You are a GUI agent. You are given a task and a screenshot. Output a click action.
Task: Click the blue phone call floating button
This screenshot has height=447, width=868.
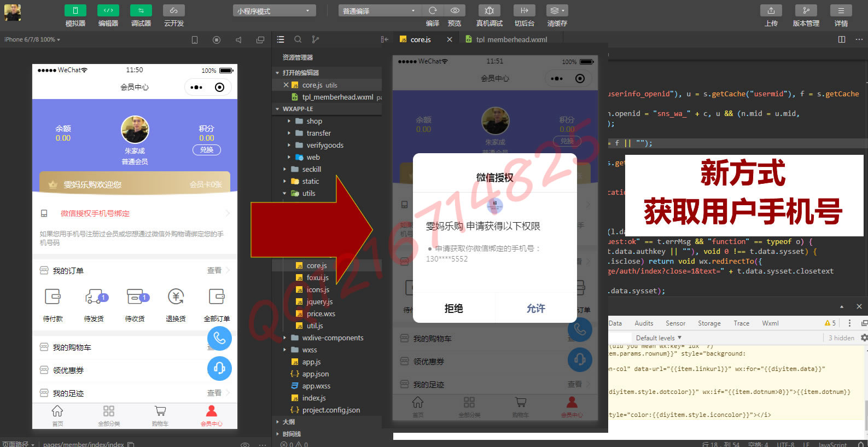pyautogui.click(x=219, y=338)
